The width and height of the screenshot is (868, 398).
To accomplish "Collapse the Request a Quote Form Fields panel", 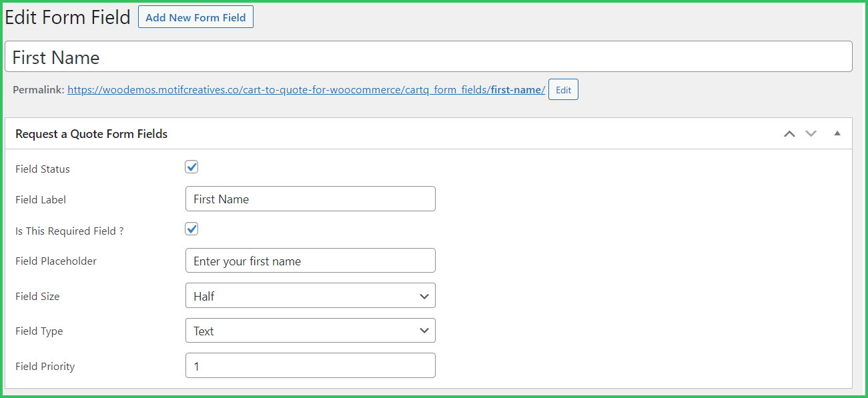I will point(837,134).
